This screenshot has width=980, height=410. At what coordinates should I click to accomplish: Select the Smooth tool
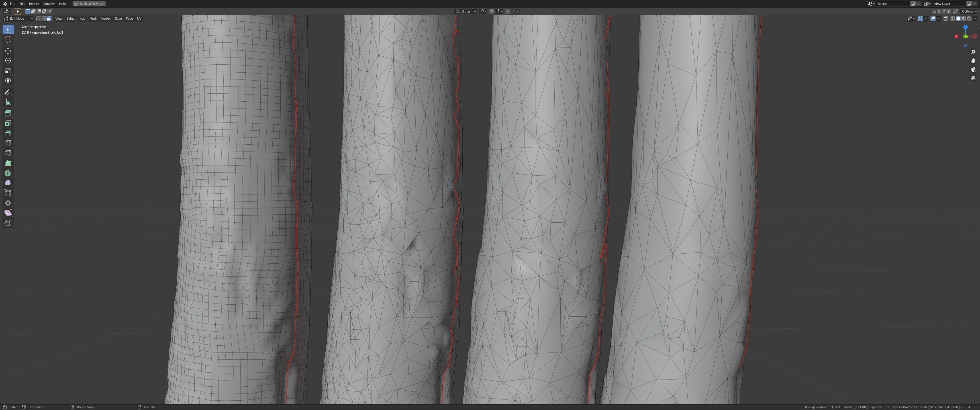tap(8, 183)
